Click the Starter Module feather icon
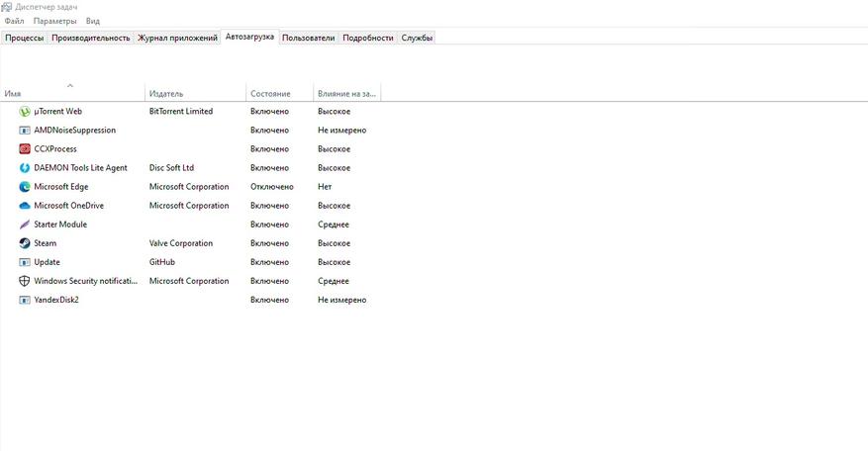The height and width of the screenshot is (451, 868). (25, 225)
